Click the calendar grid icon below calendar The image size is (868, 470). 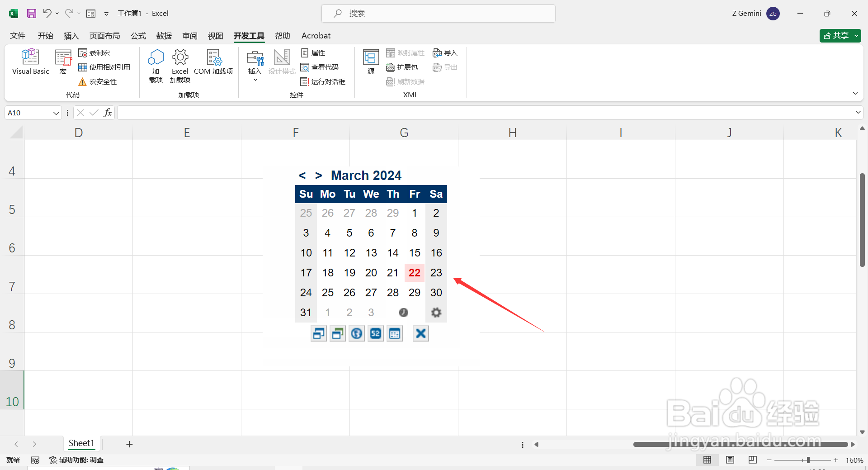coord(395,334)
